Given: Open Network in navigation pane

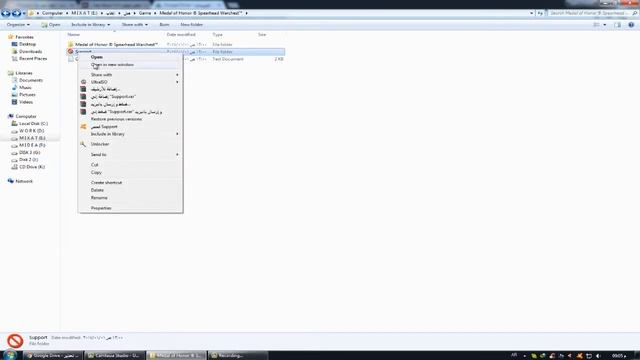Looking at the screenshot, I should pyautogui.click(x=24, y=181).
